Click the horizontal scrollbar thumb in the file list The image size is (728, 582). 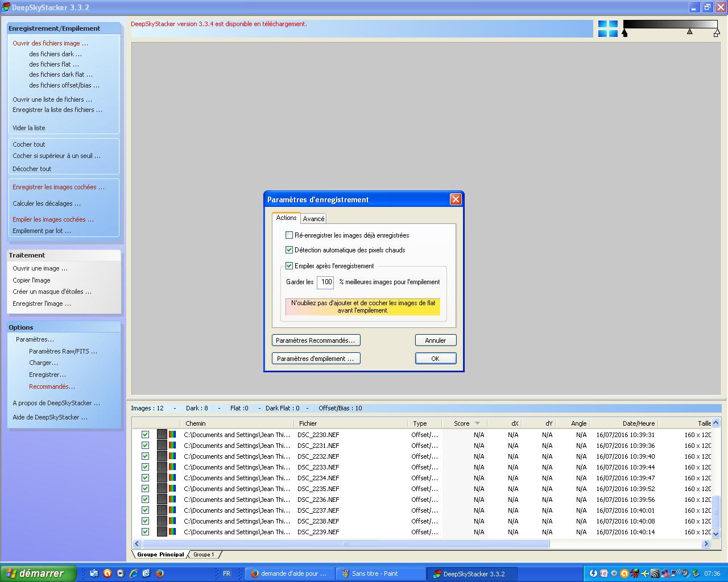point(346,544)
